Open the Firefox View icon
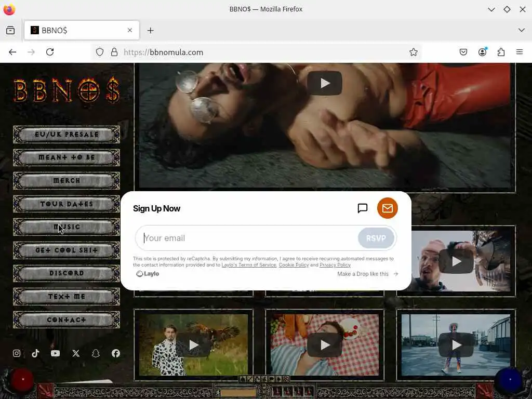Viewport: 532px width, 399px height. click(10, 30)
